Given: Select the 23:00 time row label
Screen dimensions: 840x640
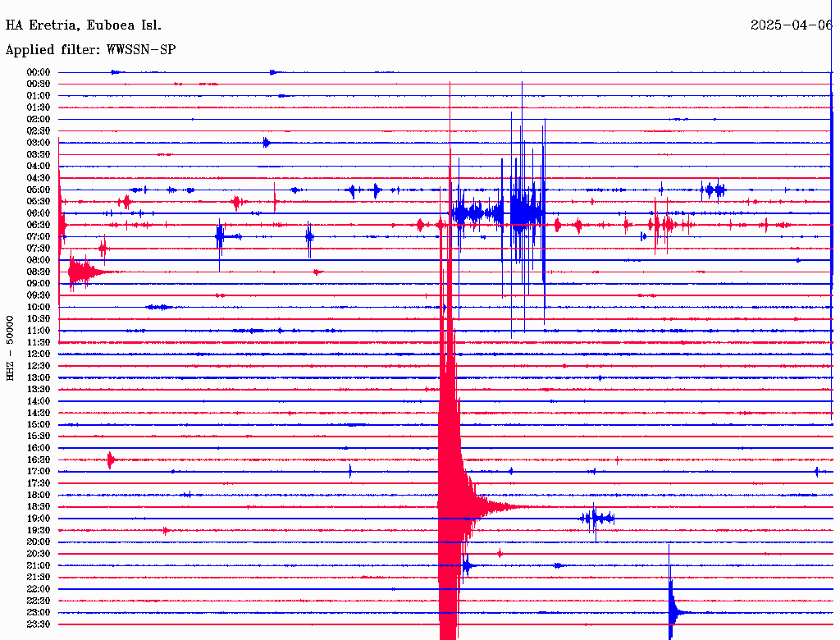Looking at the screenshot, I should [39, 613].
